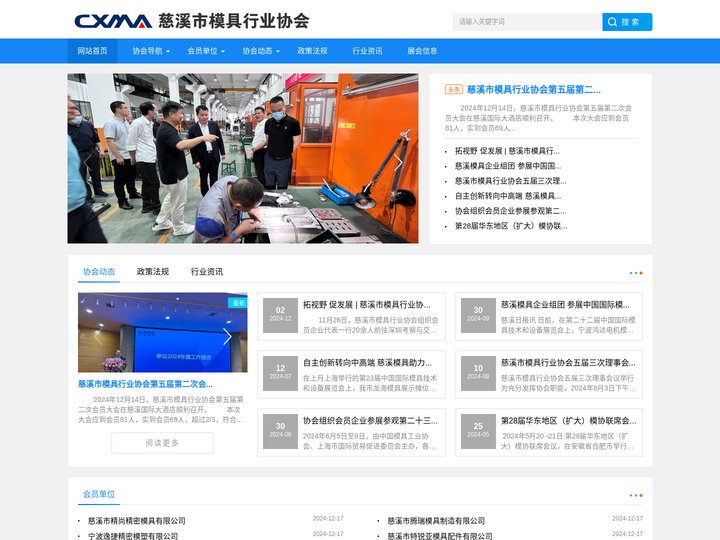Viewport: 720px width, 540px height.
Task: Open sidebar link 协会组织会员企业参展参观第二...
Action: pyautogui.click(x=511, y=211)
